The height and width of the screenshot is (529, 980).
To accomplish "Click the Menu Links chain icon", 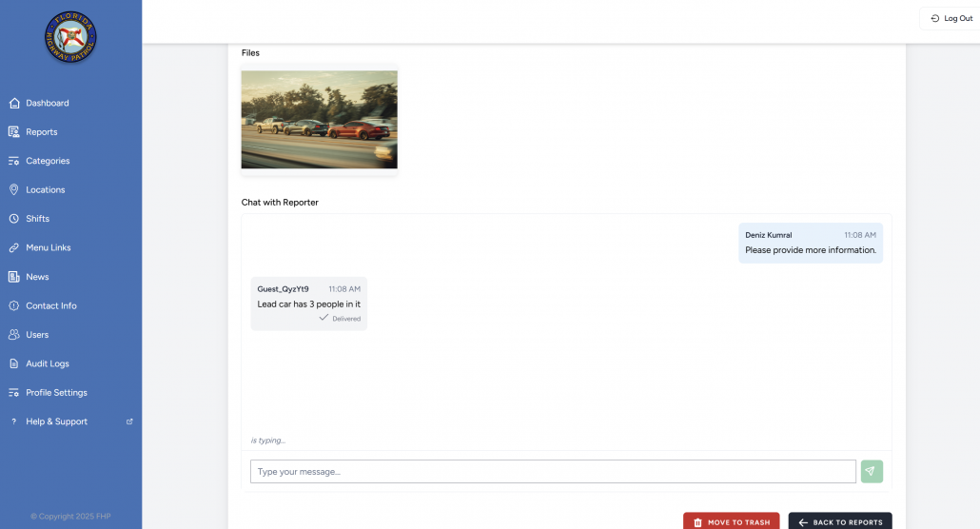I will (14, 248).
